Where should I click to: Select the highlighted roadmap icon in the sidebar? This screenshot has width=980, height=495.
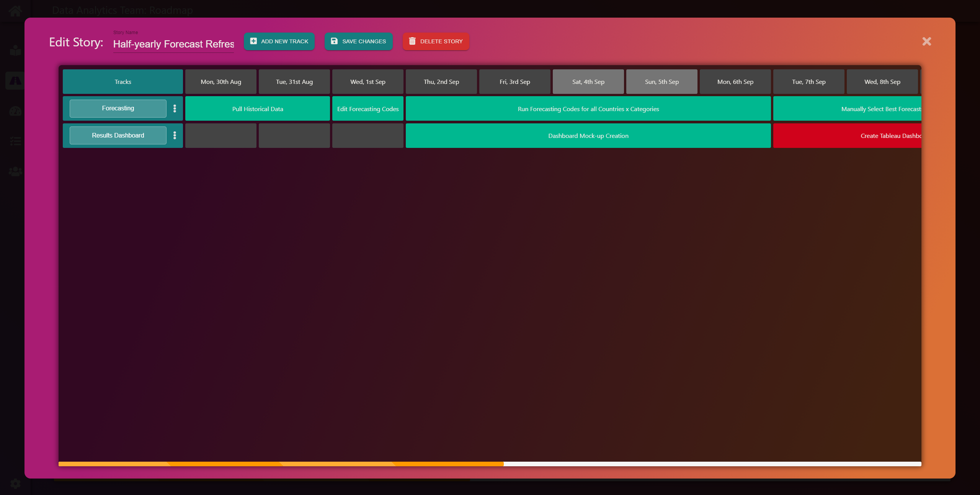tap(15, 80)
